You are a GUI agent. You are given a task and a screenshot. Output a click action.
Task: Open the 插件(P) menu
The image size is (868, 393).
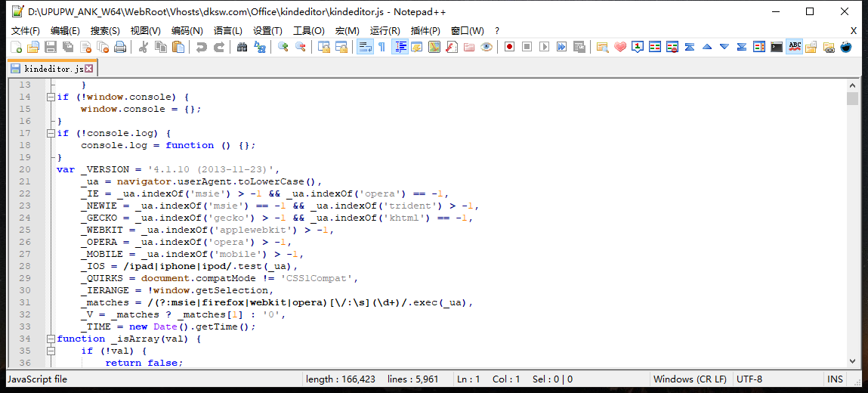click(426, 30)
